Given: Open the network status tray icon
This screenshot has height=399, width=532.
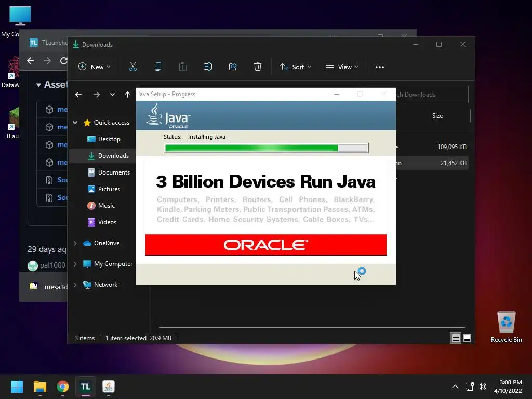Looking at the screenshot, I should click(x=469, y=387).
